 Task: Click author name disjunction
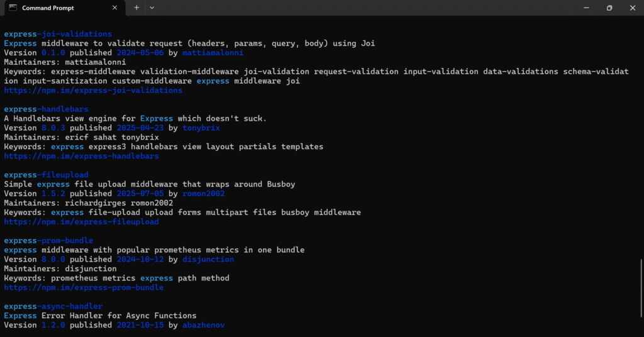pyautogui.click(x=208, y=259)
